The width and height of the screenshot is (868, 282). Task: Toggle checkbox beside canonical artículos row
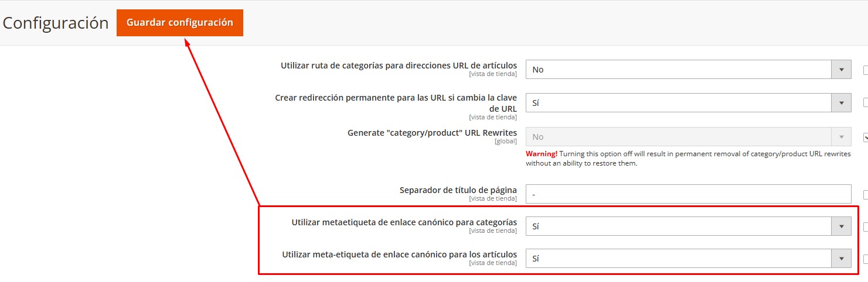pos(866,259)
